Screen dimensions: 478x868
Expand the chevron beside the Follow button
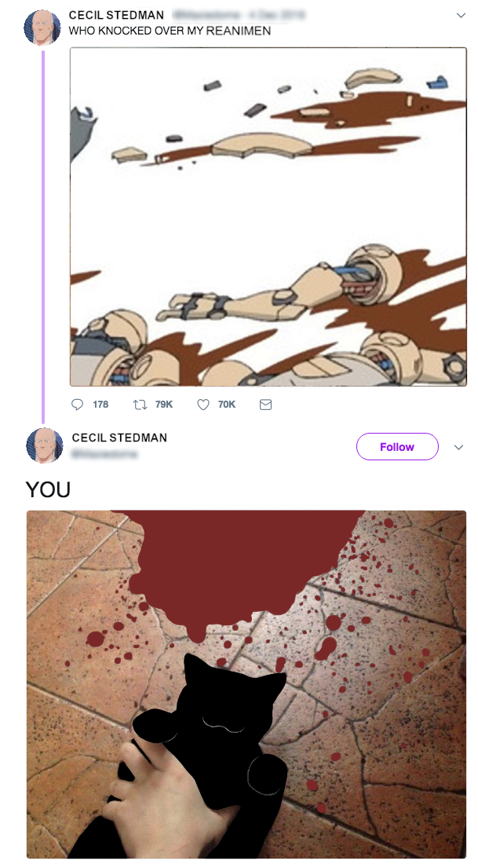coord(458,447)
